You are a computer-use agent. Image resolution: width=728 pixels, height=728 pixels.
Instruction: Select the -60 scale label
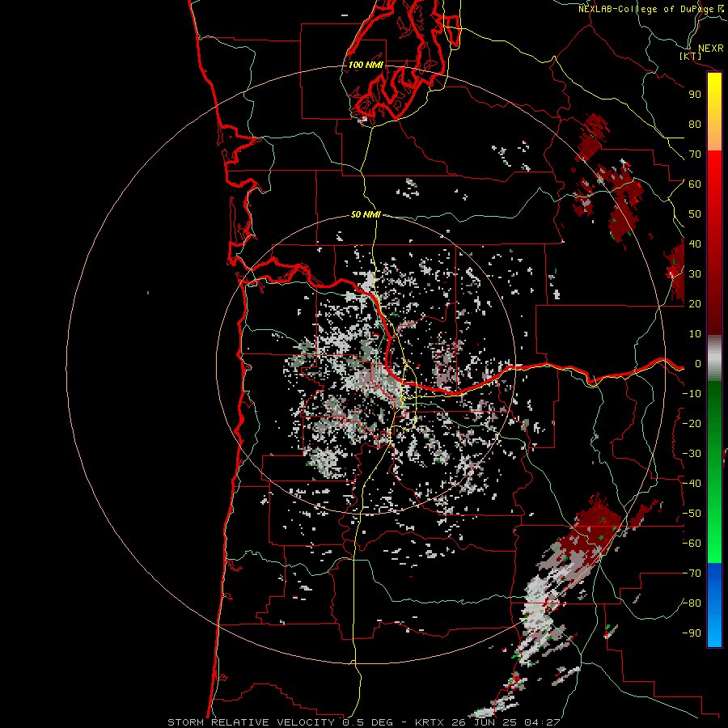click(x=692, y=544)
